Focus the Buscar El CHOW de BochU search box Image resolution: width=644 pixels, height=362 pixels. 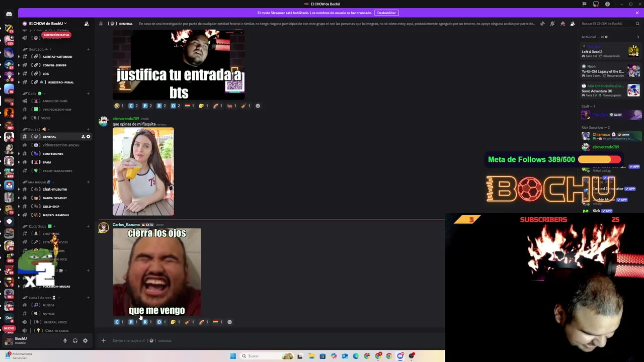610,24
